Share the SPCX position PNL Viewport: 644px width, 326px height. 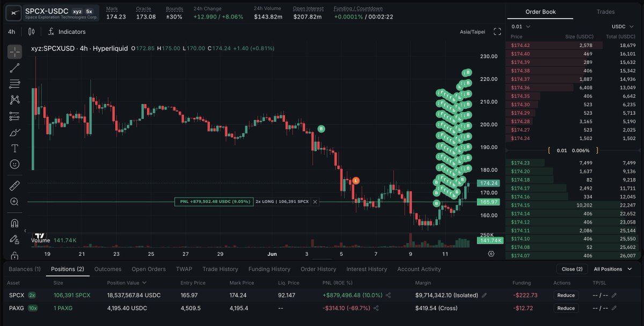pos(389,295)
